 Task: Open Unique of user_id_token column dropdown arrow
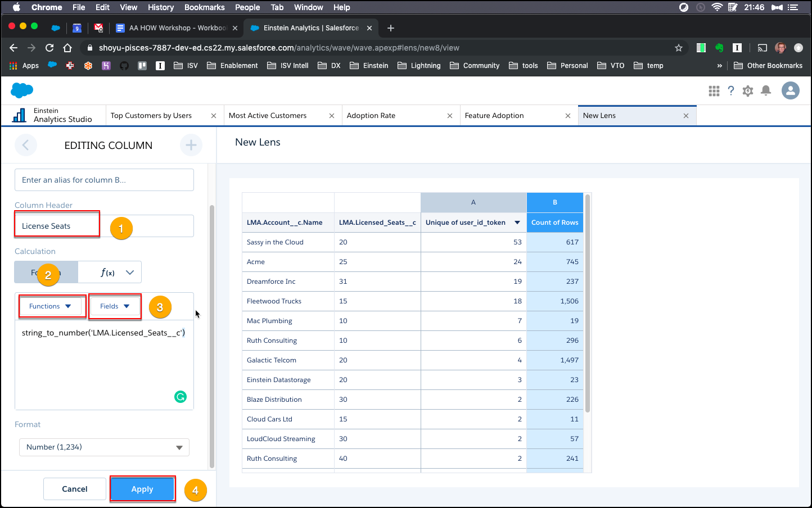tap(517, 223)
